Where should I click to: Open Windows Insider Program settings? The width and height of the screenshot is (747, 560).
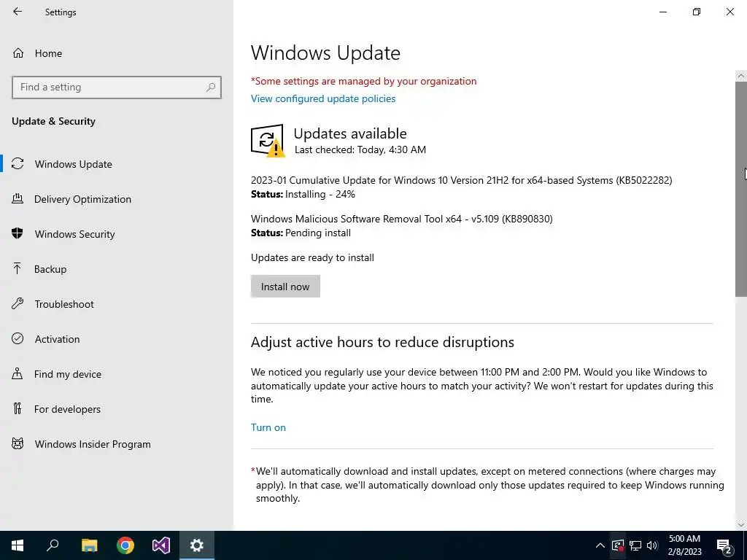[117, 444]
